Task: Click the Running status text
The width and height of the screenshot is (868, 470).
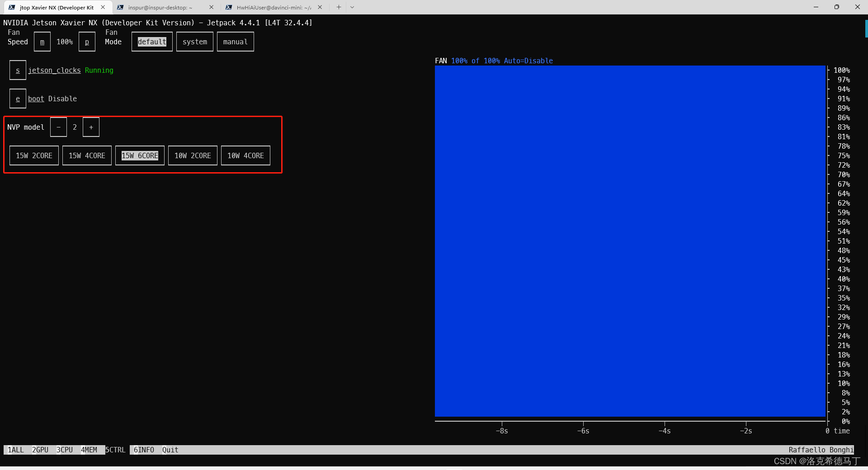Action: tap(99, 70)
